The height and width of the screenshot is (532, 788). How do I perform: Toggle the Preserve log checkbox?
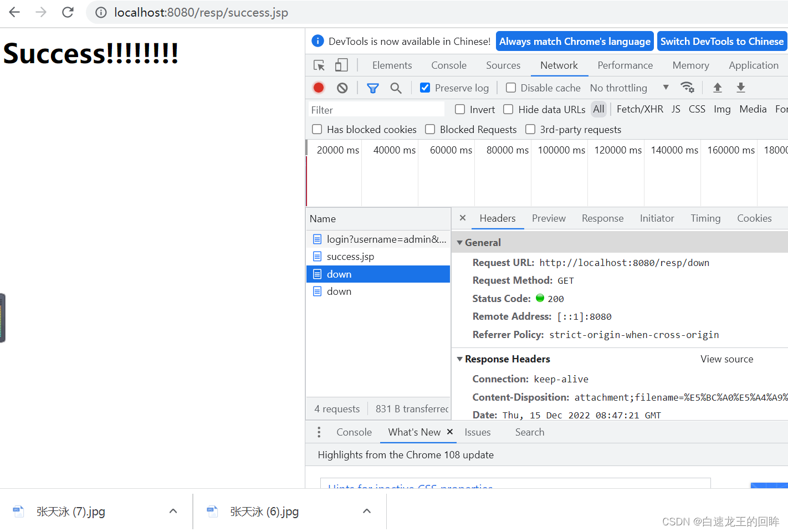point(425,88)
